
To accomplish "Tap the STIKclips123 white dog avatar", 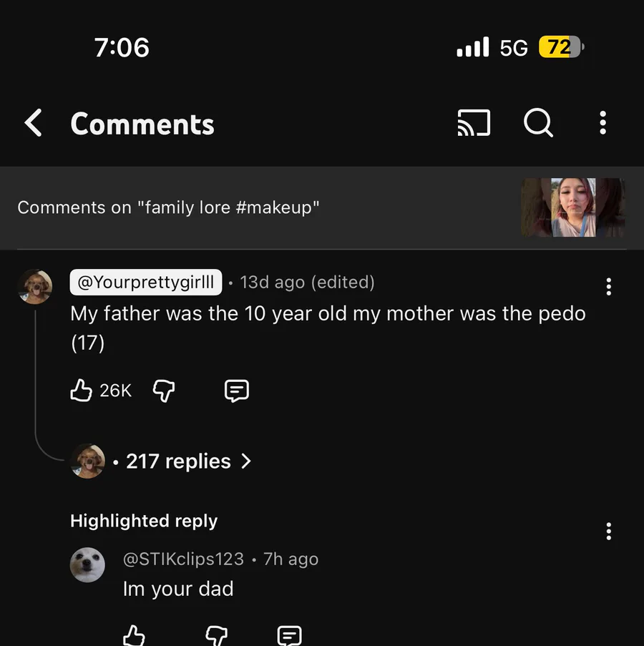I will click(87, 565).
